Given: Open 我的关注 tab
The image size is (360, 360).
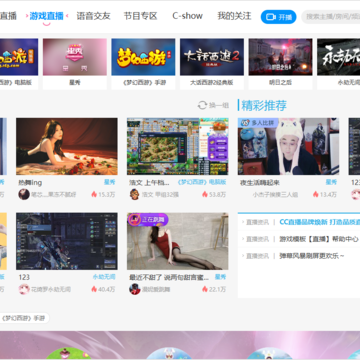Looking at the screenshot, I should [x=234, y=16].
